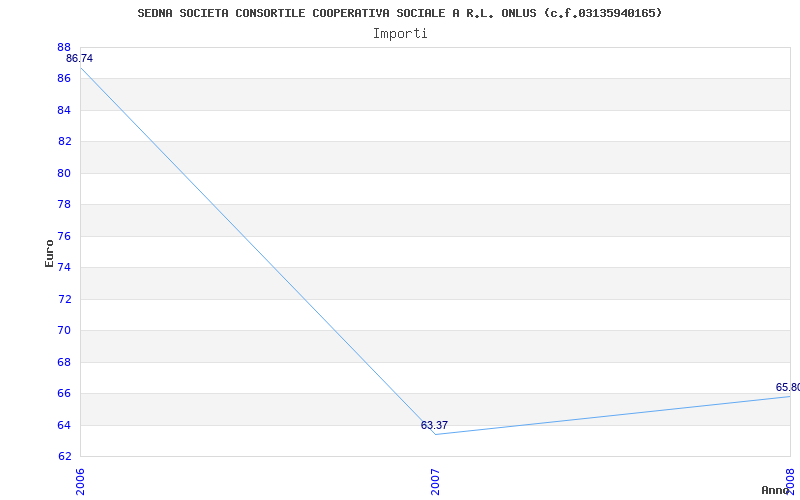Viewport: 800px width, 500px height.
Task: Click the 76 y-axis tick label
Action: pyautogui.click(x=64, y=236)
